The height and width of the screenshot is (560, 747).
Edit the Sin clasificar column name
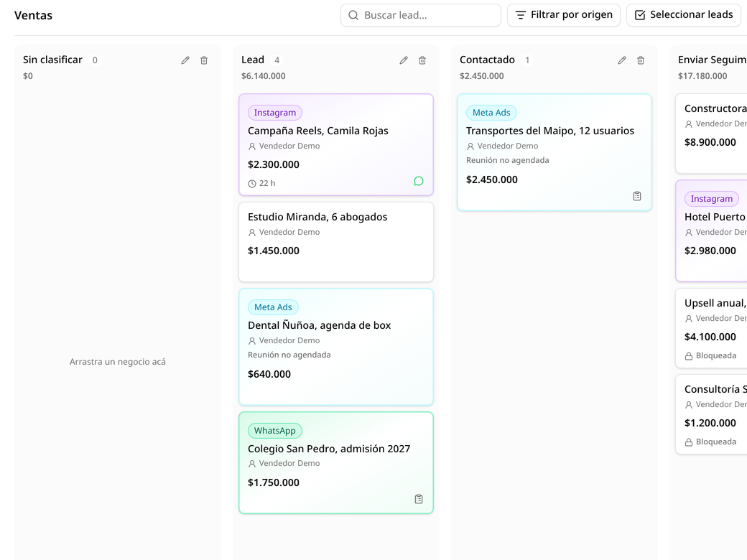click(x=185, y=60)
